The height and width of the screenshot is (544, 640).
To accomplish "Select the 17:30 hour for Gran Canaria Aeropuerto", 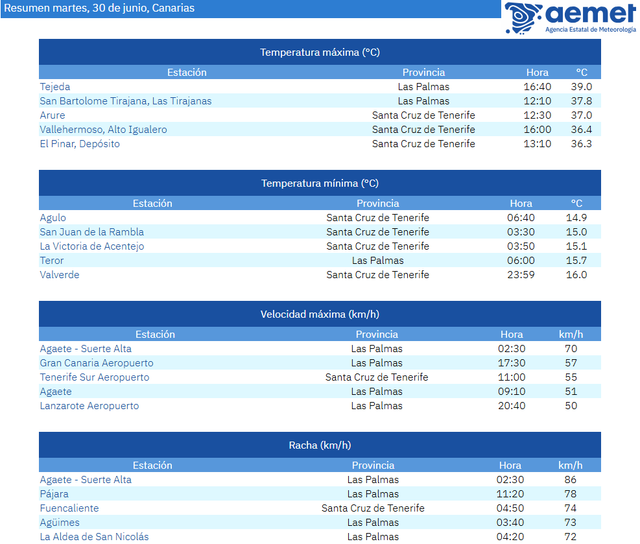I will tap(511, 363).
